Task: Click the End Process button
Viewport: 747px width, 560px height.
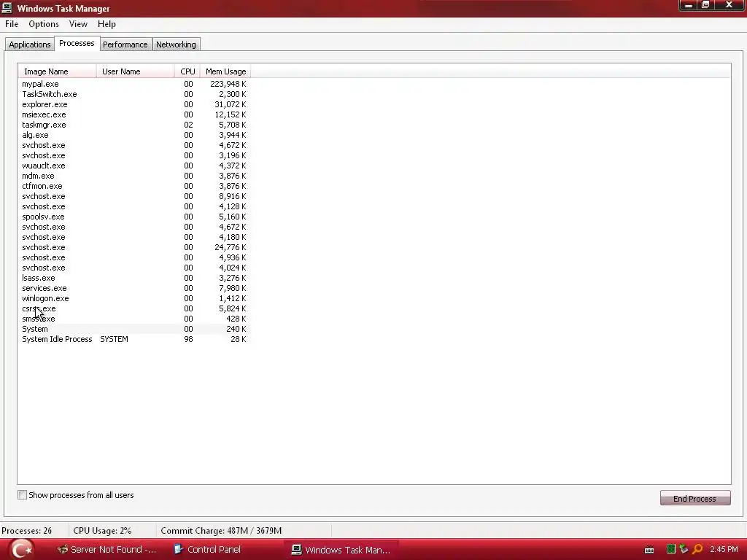Action: (x=695, y=498)
